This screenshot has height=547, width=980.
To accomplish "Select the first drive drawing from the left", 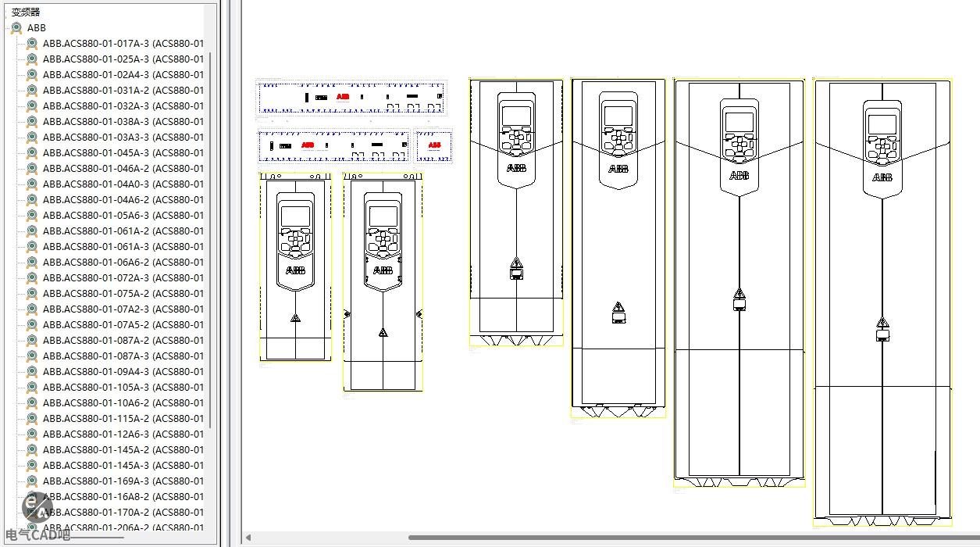I will coord(295,267).
